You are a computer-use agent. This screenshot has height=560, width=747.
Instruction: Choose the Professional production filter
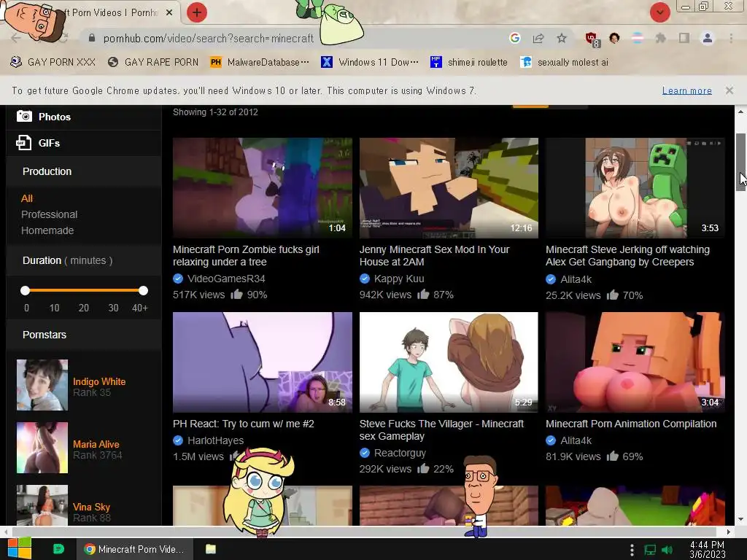click(49, 214)
